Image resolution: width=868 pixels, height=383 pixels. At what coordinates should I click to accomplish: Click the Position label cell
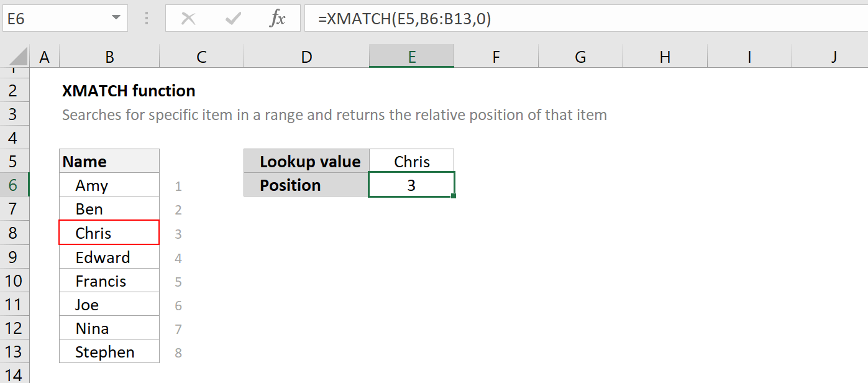tap(306, 185)
